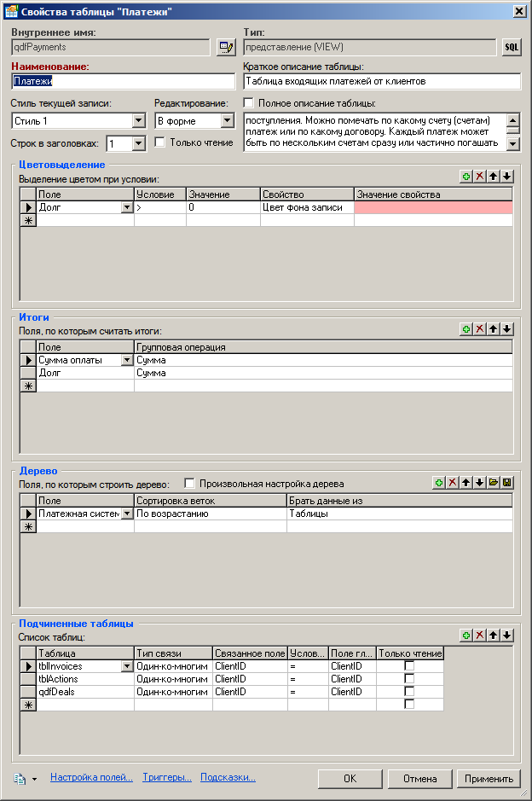Open the 'Триггеры...' link
532x801 pixels.
click(166, 778)
